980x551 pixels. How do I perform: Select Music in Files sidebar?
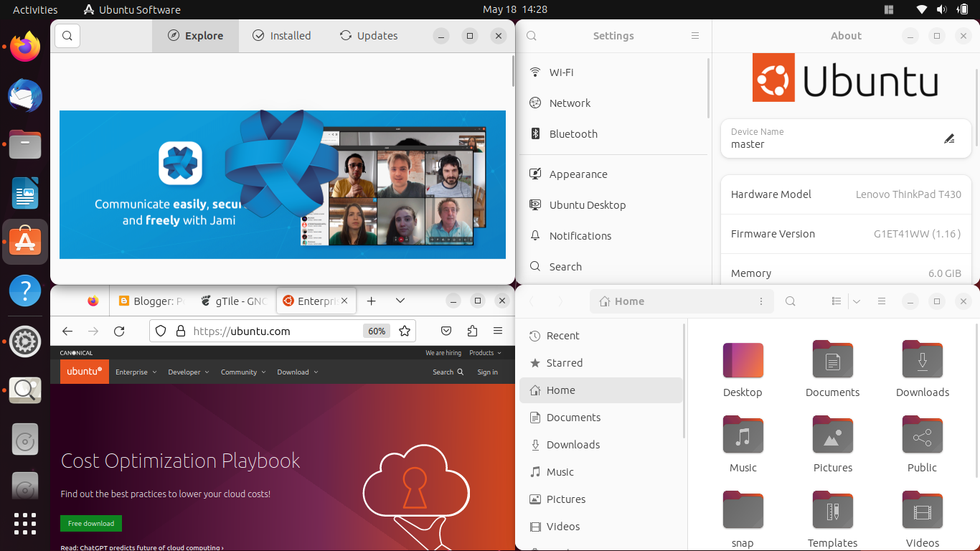[x=601, y=472]
